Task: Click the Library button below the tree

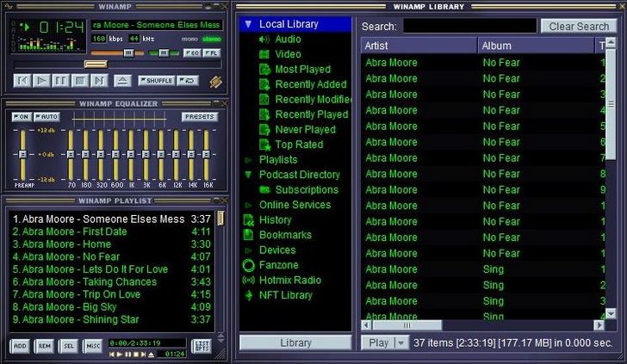Action: click(x=295, y=342)
